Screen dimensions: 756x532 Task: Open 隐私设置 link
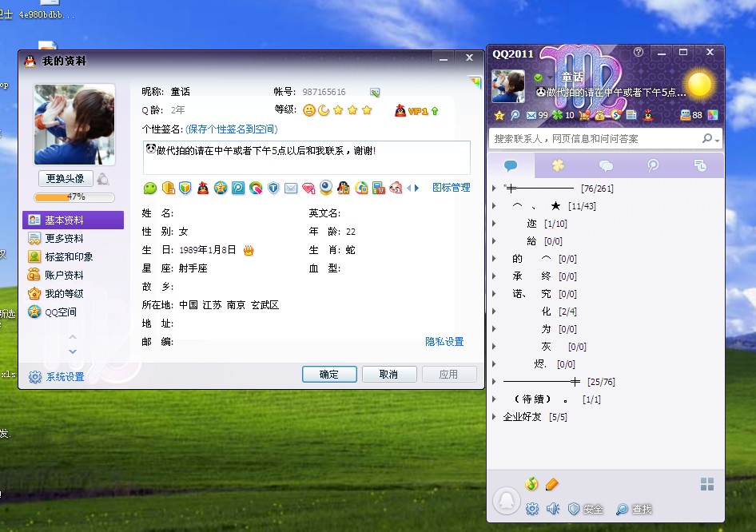click(444, 342)
